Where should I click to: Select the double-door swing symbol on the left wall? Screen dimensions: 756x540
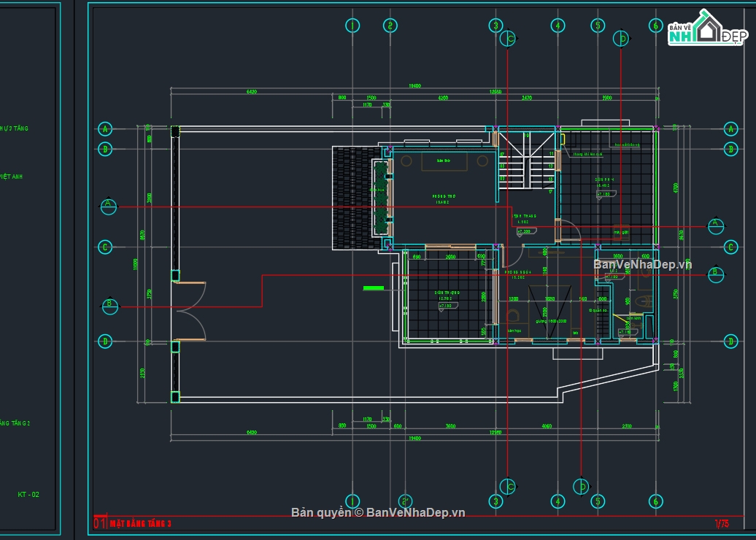pyautogui.click(x=192, y=312)
